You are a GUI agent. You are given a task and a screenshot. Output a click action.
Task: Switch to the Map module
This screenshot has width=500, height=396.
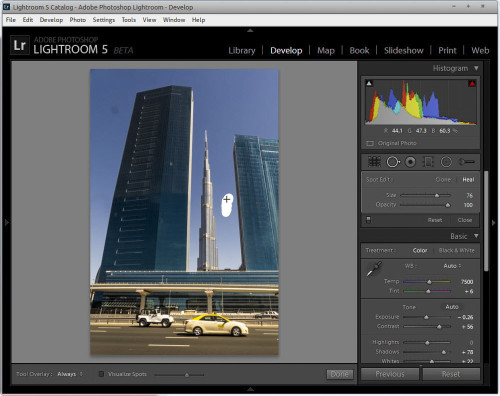point(326,50)
